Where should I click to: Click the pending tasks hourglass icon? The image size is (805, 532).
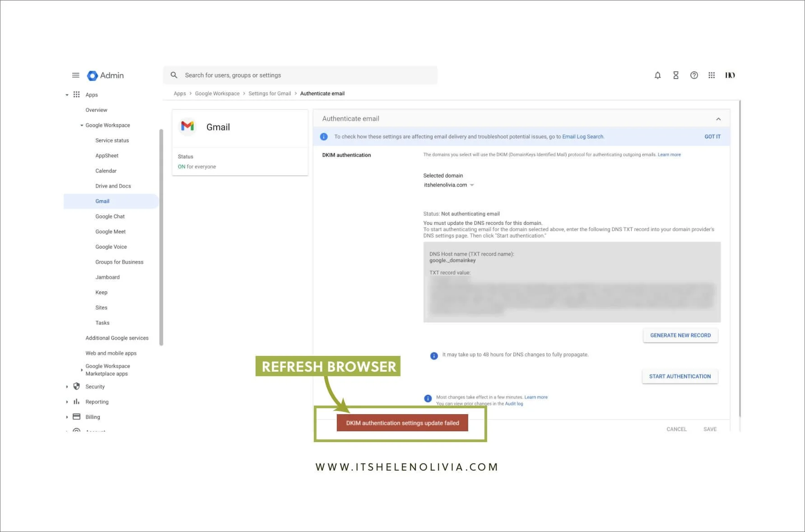coord(676,75)
